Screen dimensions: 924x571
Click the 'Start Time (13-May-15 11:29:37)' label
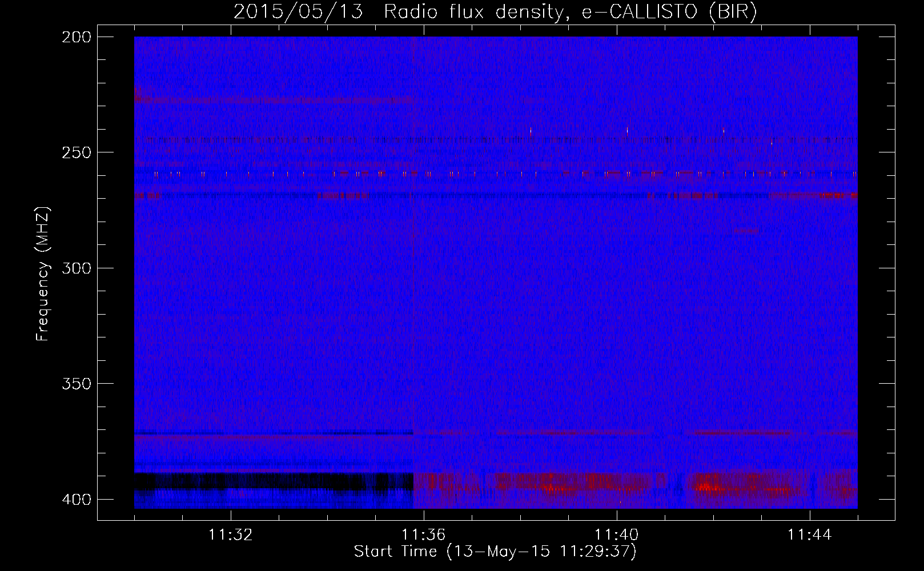point(495,552)
